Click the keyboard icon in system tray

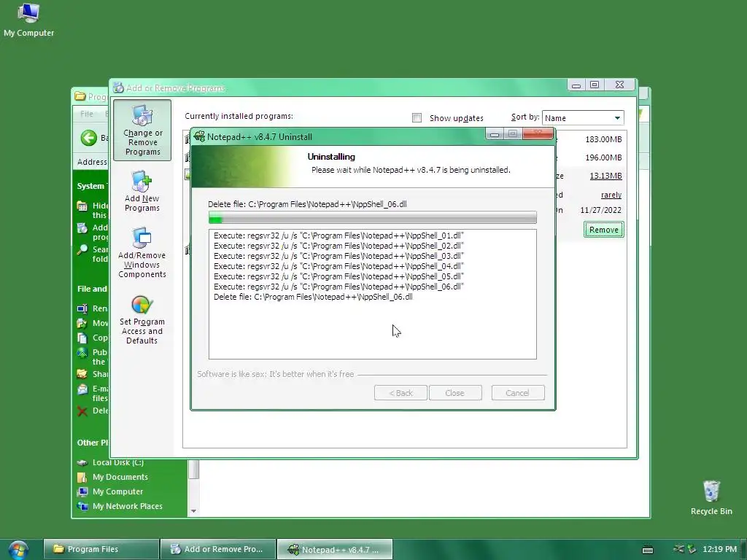tap(648, 550)
